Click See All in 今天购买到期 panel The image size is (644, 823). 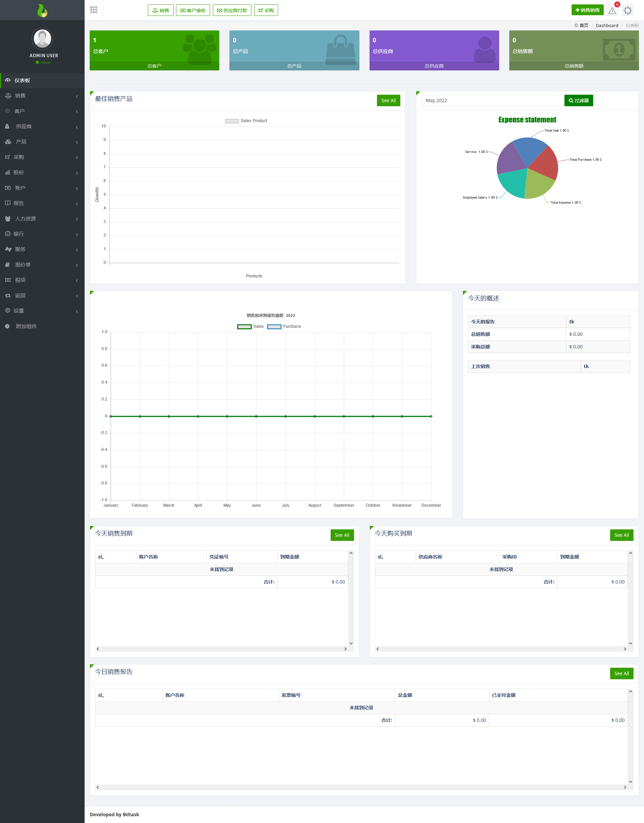tap(621, 535)
